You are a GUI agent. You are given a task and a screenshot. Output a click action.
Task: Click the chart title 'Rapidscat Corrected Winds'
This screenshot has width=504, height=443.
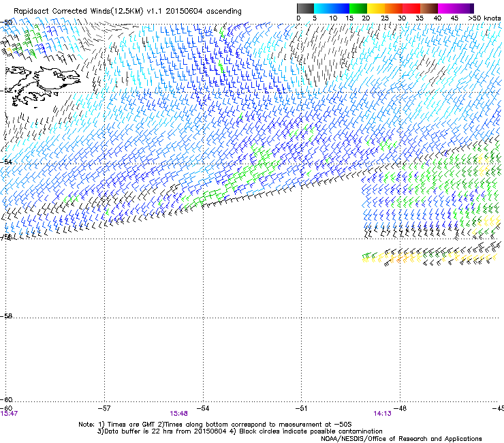coord(62,12)
